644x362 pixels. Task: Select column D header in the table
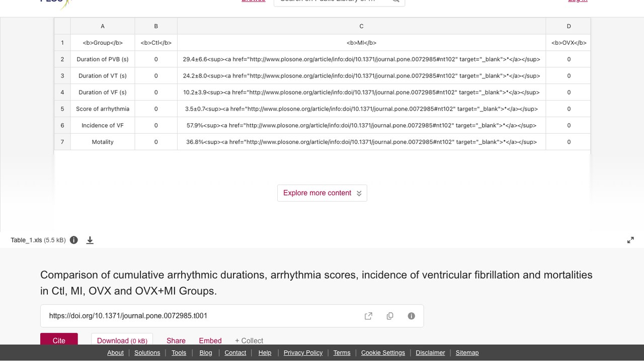(x=569, y=26)
